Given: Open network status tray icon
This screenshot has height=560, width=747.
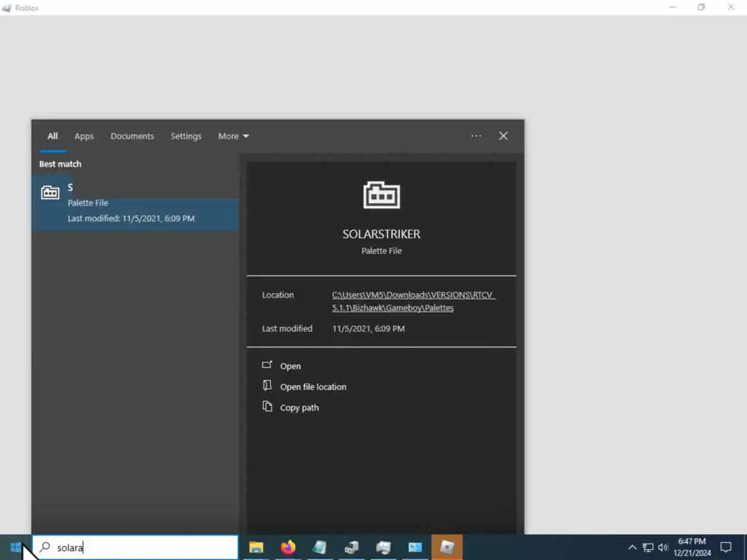Looking at the screenshot, I should coord(648,548).
